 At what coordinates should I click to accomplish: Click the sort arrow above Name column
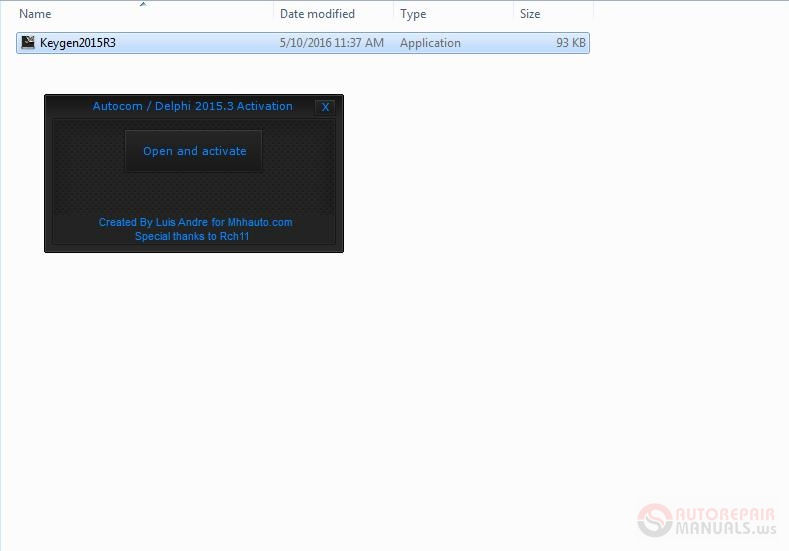[x=143, y=4]
